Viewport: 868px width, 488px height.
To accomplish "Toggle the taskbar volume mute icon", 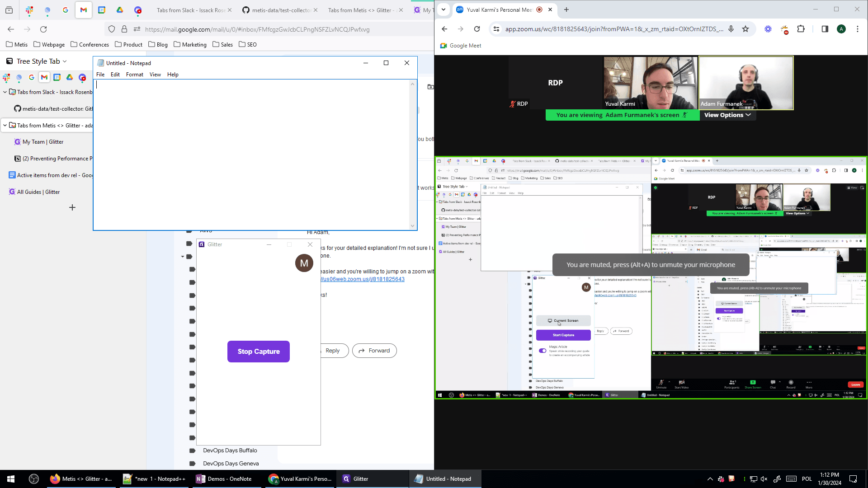I will tap(764, 479).
